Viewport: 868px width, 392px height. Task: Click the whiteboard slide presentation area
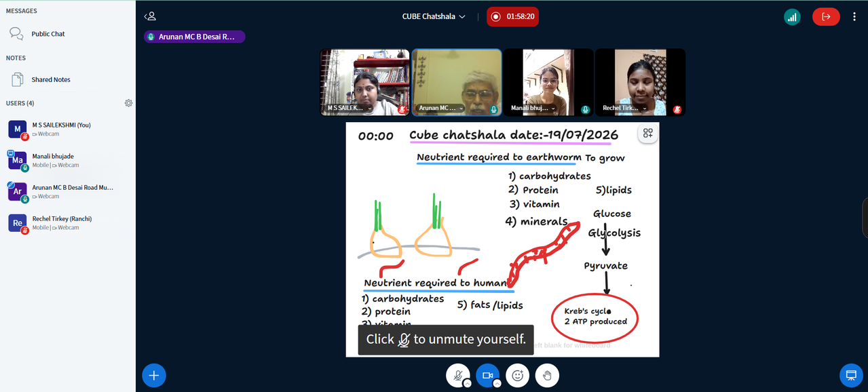[x=502, y=239]
